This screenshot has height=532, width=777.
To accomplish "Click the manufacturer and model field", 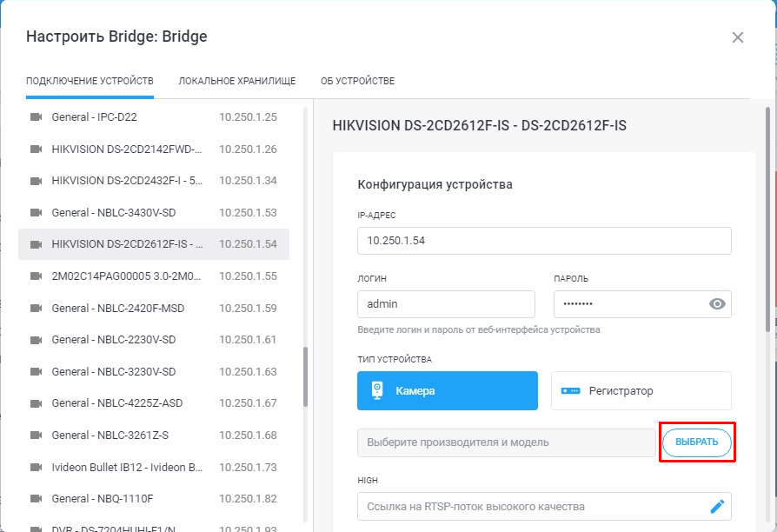I will pyautogui.click(x=507, y=442).
